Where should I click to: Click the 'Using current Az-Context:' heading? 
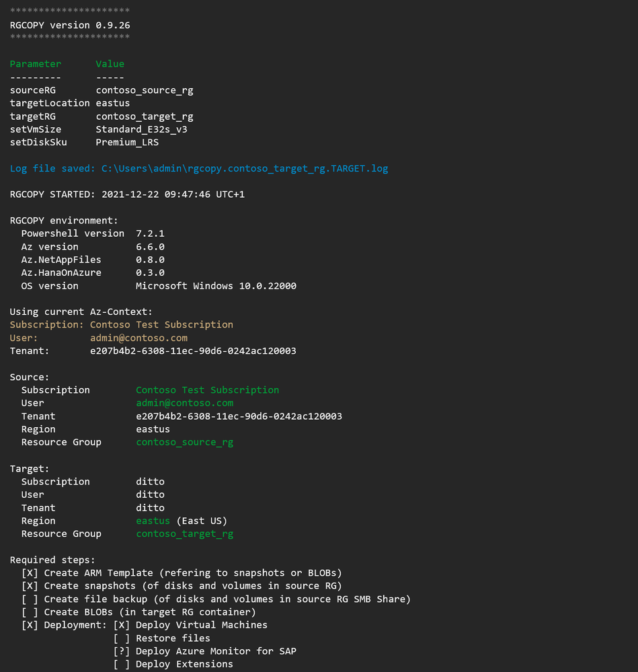(81, 312)
